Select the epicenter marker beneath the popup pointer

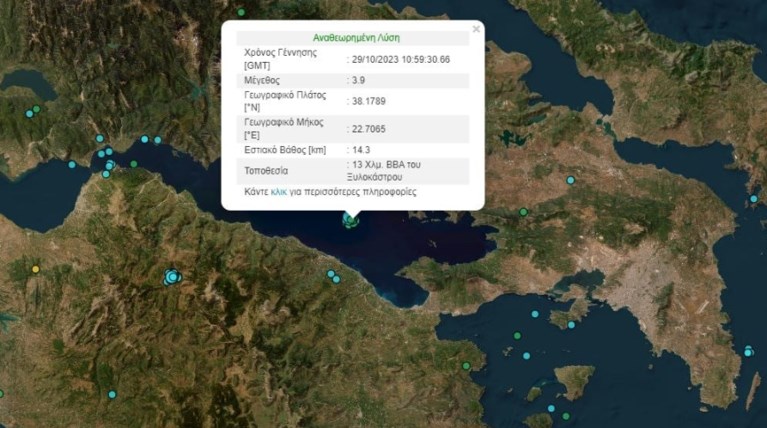[x=349, y=220]
